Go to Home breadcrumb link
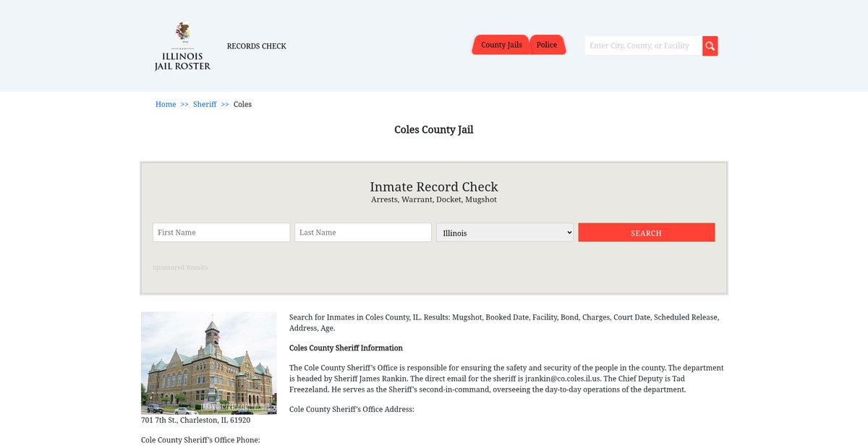 pyautogui.click(x=166, y=104)
